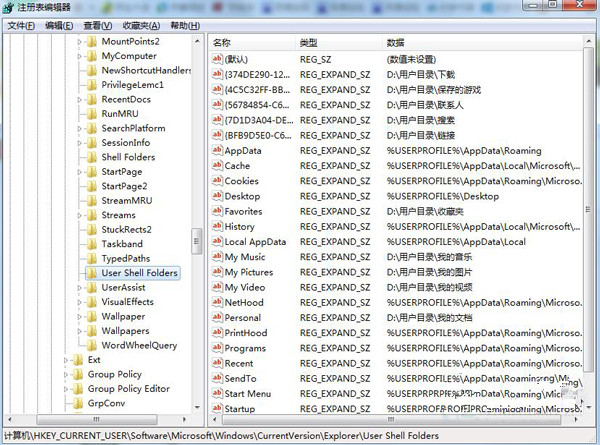Click the string icon beside NetHood value
Screen dimensions: 600x445
coord(217,302)
